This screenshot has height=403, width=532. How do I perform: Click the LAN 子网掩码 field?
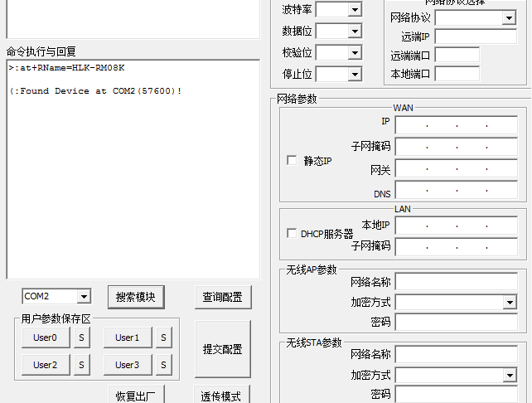457,247
